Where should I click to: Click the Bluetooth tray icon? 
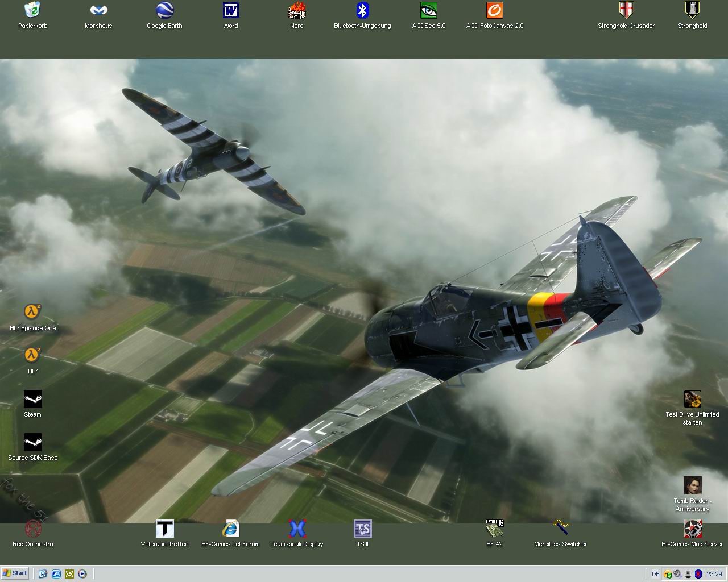(x=698, y=574)
